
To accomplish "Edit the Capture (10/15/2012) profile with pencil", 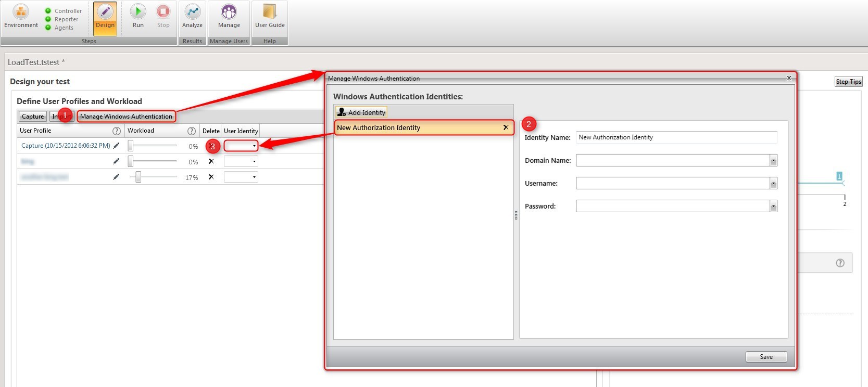I will (116, 146).
